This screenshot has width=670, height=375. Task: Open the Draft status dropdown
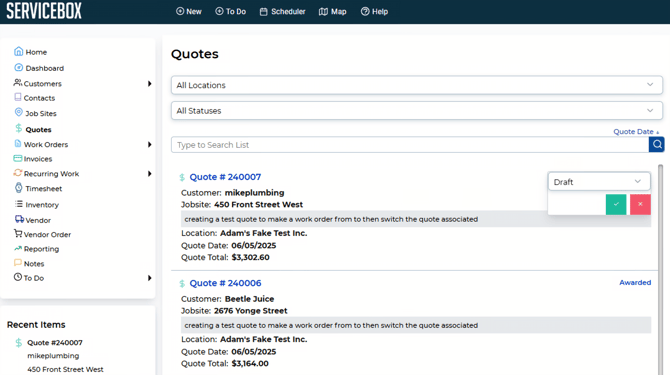[599, 182]
